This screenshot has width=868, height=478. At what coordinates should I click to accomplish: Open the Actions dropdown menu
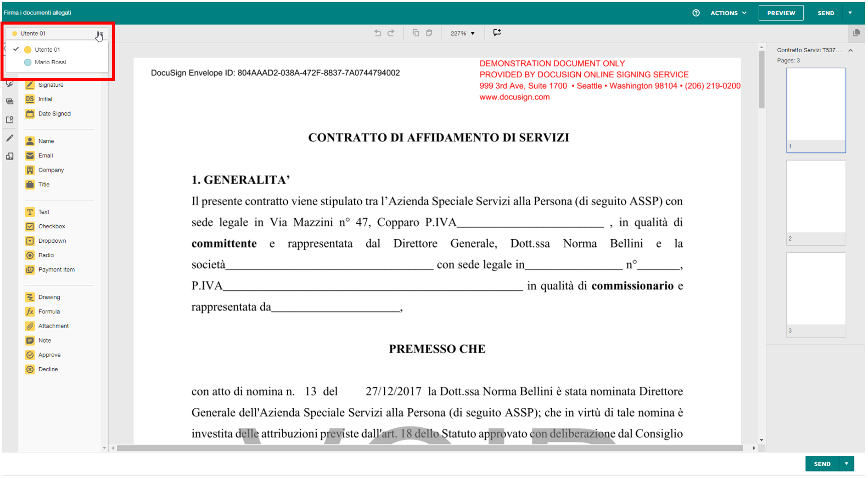[729, 13]
